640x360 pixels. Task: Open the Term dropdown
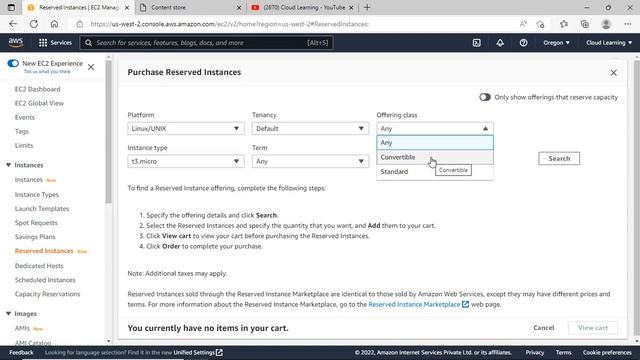(x=310, y=161)
